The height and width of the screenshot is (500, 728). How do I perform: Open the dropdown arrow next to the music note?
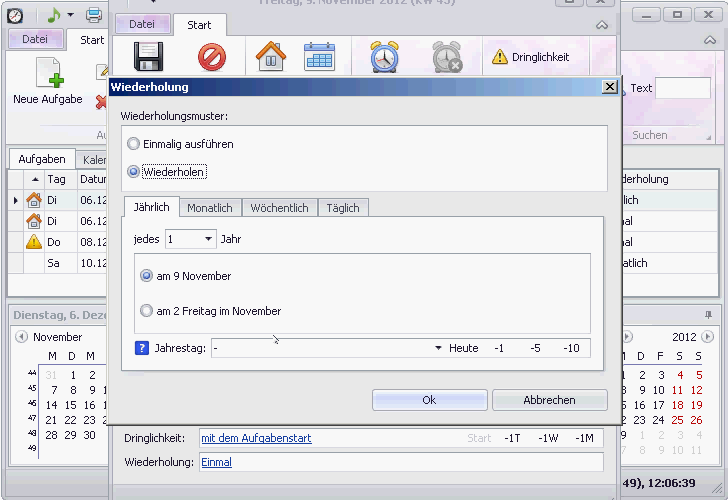point(71,15)
